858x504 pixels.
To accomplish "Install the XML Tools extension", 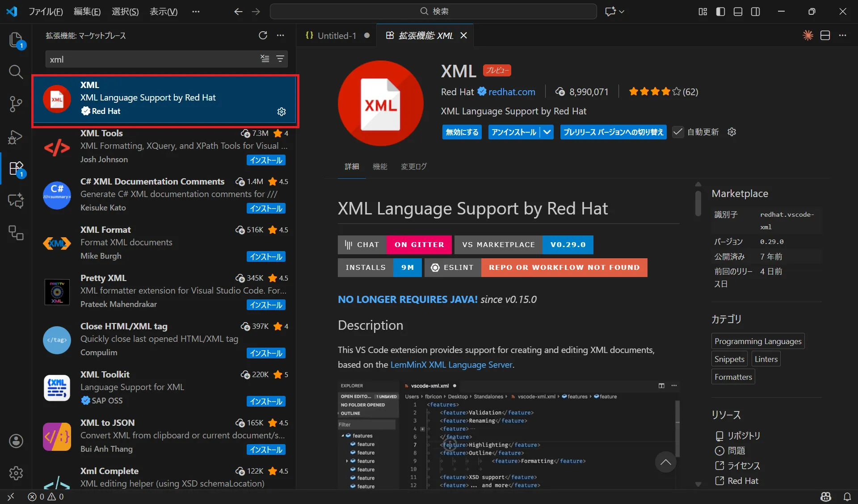I will tap(266, 160).
